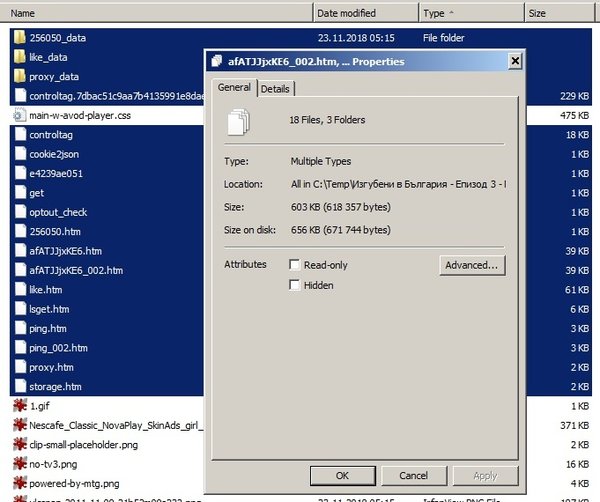The image size is (600, 502).
Task: Click the e4239ae051 file icon
Action: coord(20,173)
